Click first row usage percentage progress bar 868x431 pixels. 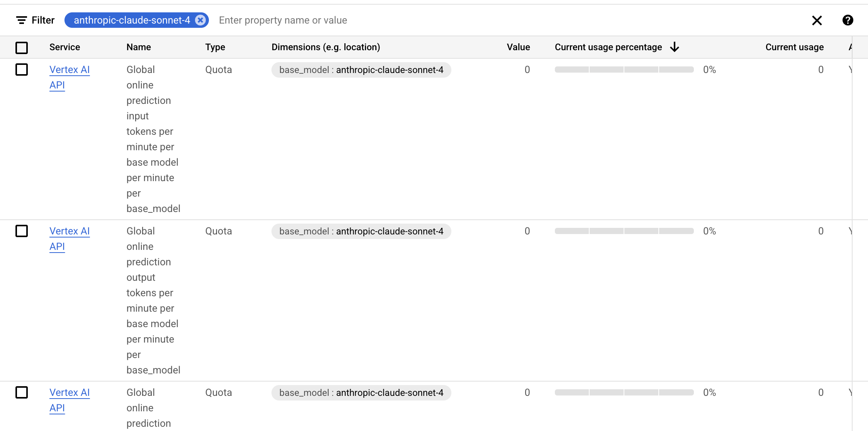(x=624, y=70)
